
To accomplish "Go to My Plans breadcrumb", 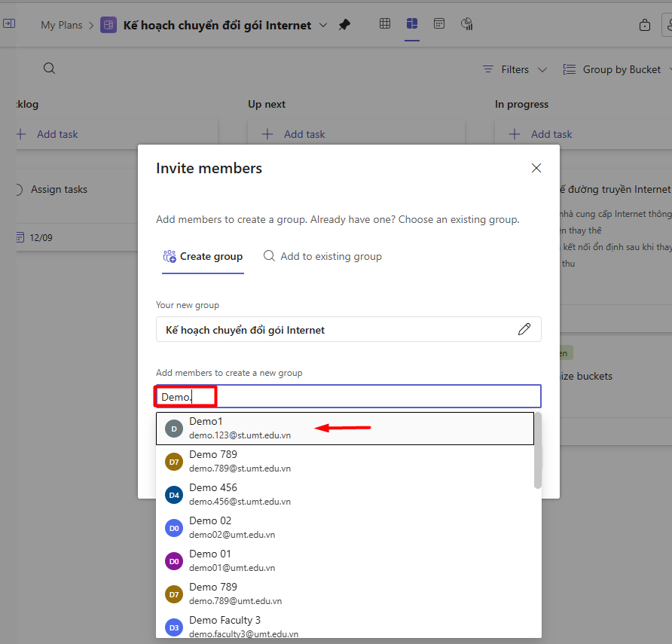I will (x=61, y=25).
